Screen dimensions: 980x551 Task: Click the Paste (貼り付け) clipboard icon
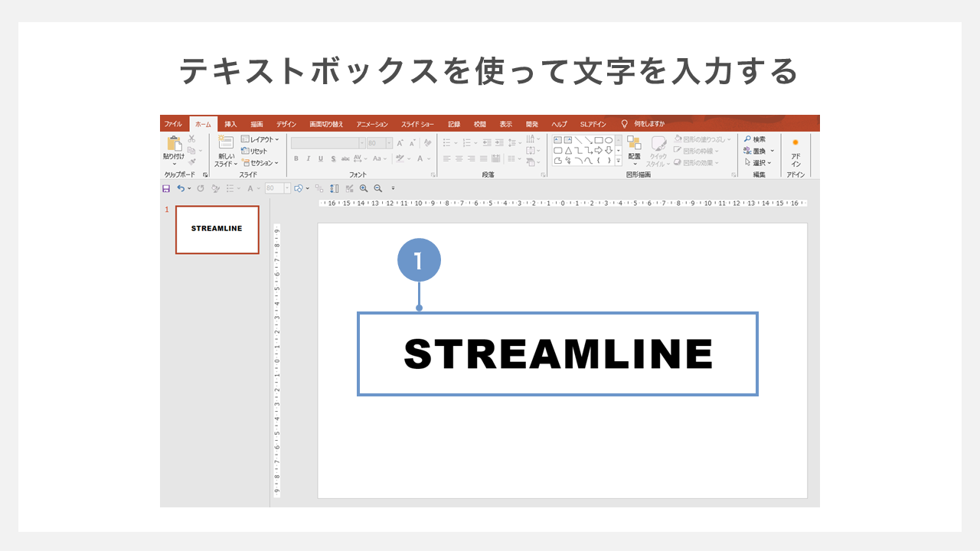tap(174, 145)
